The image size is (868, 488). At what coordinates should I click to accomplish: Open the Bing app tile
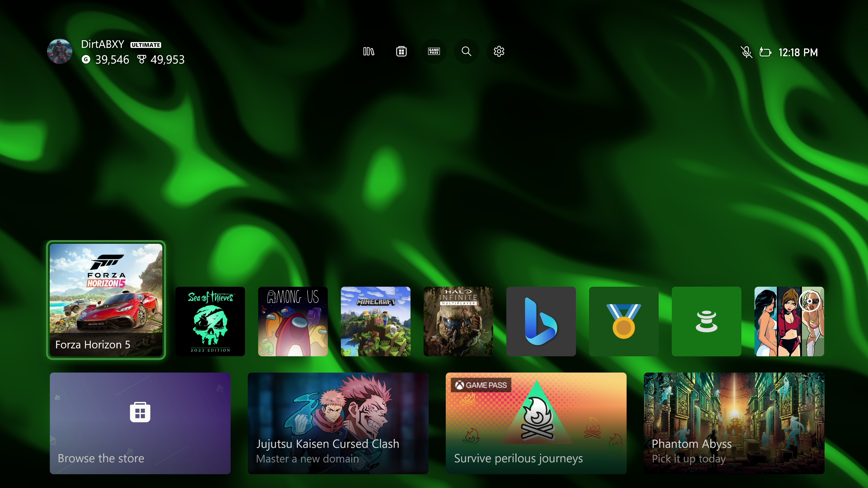[x=541, y=321]
